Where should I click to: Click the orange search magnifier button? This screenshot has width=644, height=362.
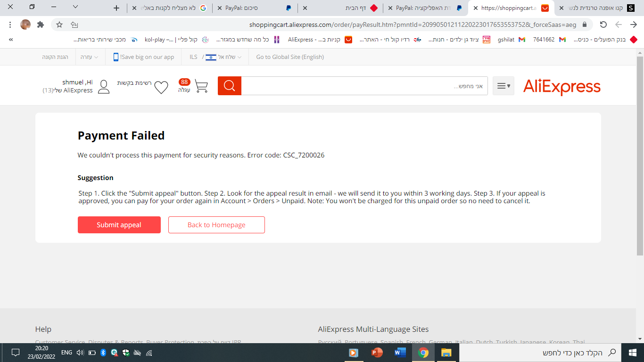click(x=230, y=86)
